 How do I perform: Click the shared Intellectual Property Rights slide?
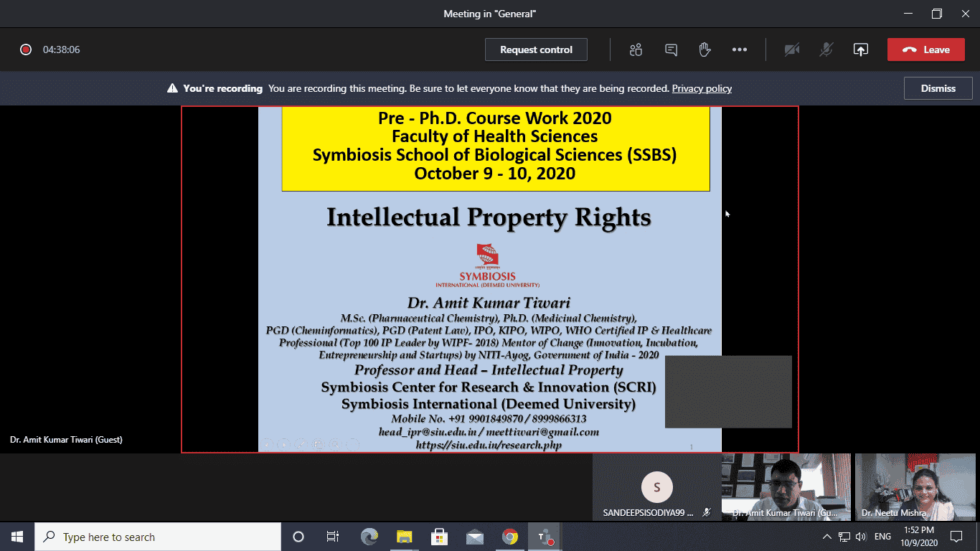pos(489,279)
